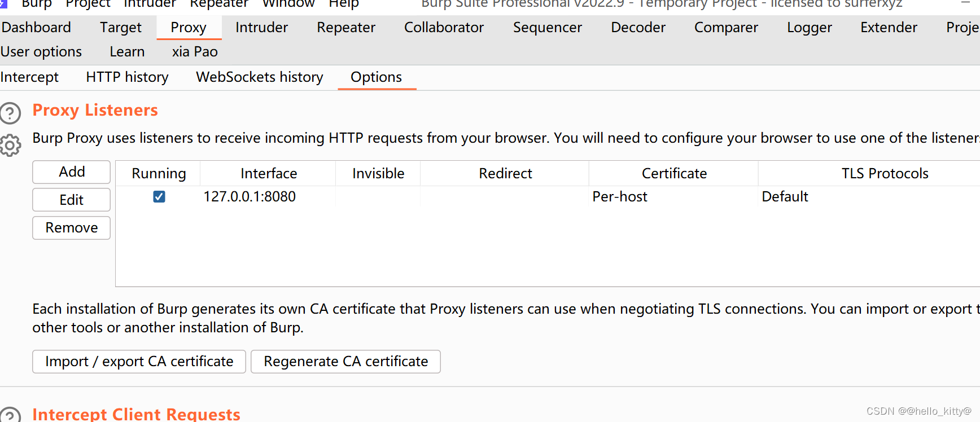Open the Help menu
Screen dimensions: 980x422
344,4
